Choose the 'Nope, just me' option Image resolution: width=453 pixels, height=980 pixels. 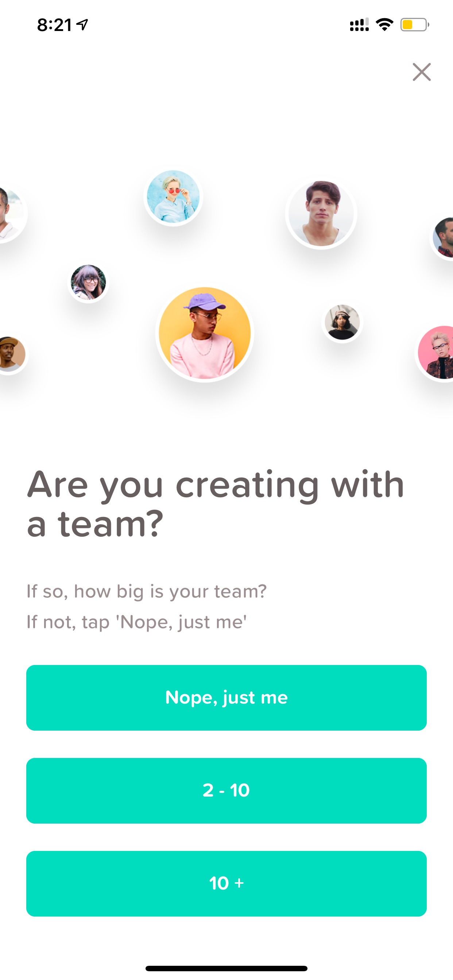tap(226, 697)
